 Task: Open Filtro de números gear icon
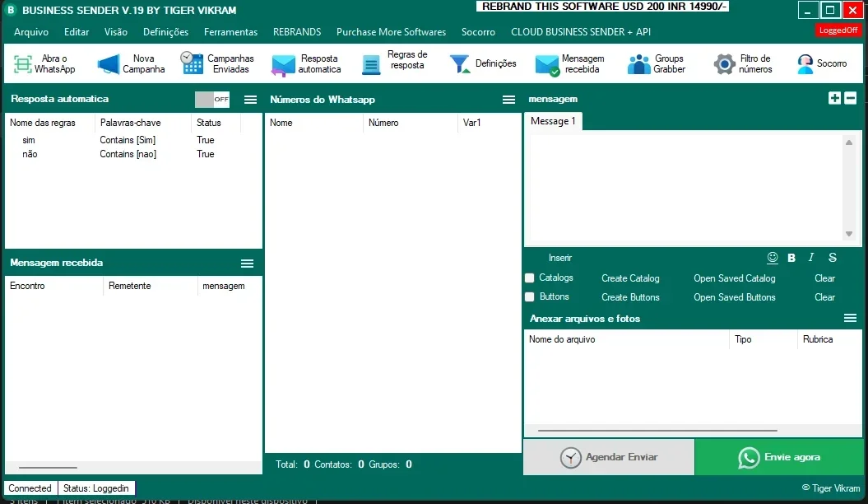click(724, 64)
